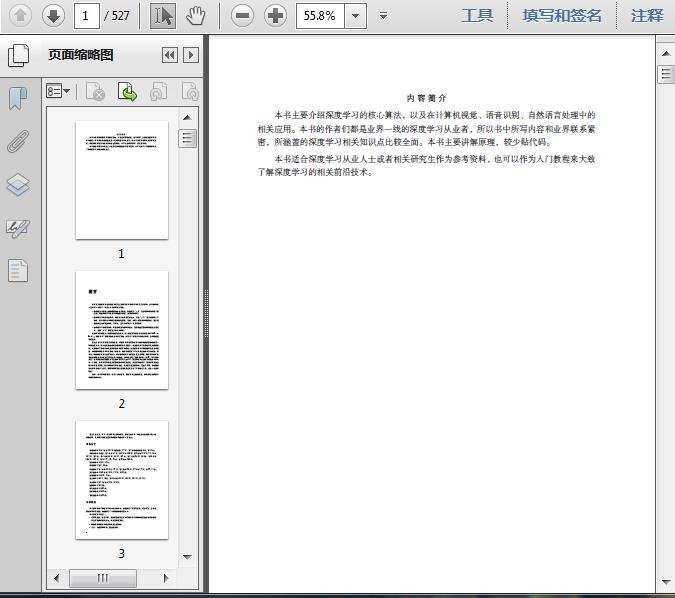
Task: Open the zoom level dropdown arrow
Action: pos(356,16)
